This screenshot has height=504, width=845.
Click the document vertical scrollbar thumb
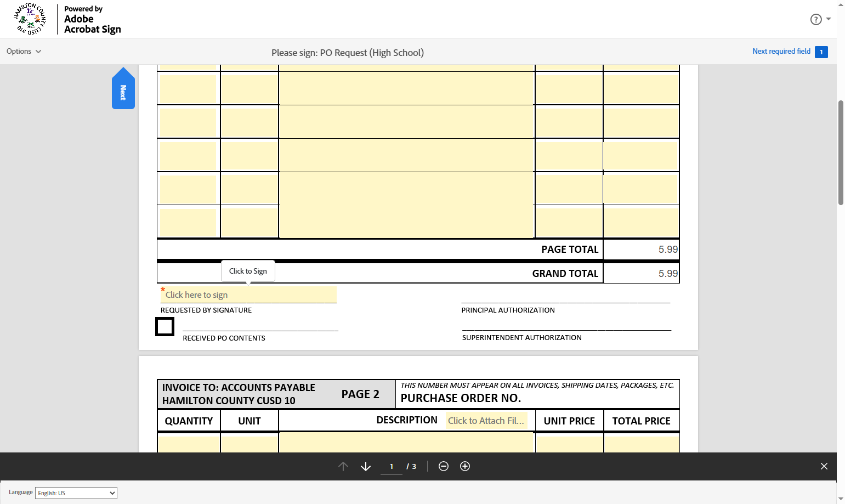click(x=841, y=152)
